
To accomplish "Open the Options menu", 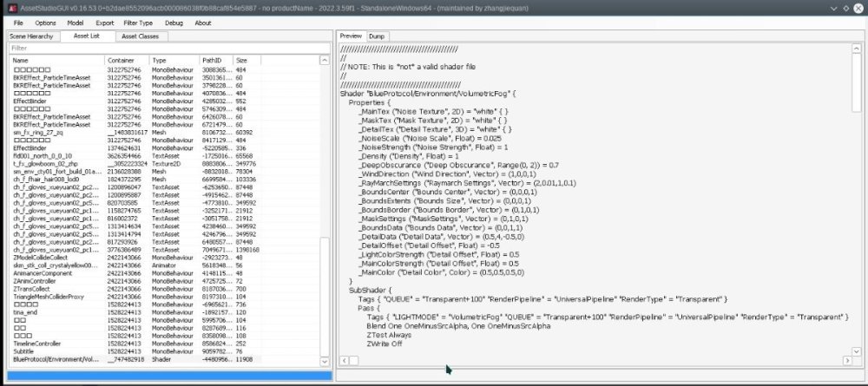I will pyautogui.click(x=46, y=23).
